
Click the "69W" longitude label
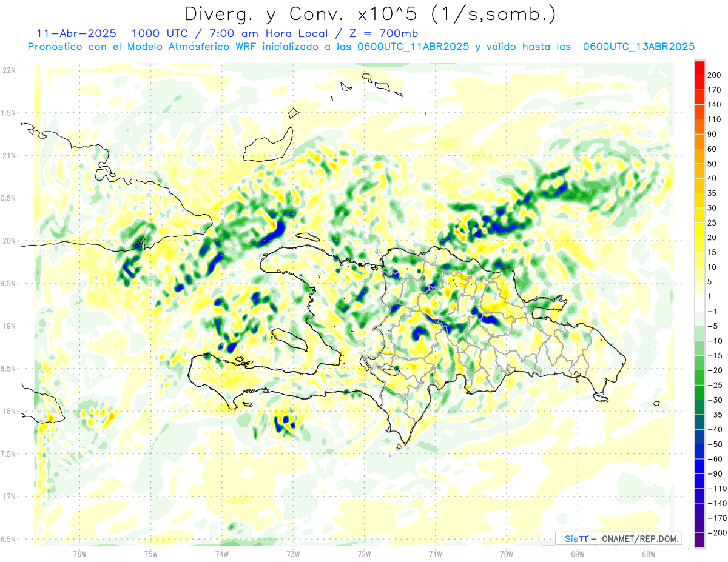577,554
